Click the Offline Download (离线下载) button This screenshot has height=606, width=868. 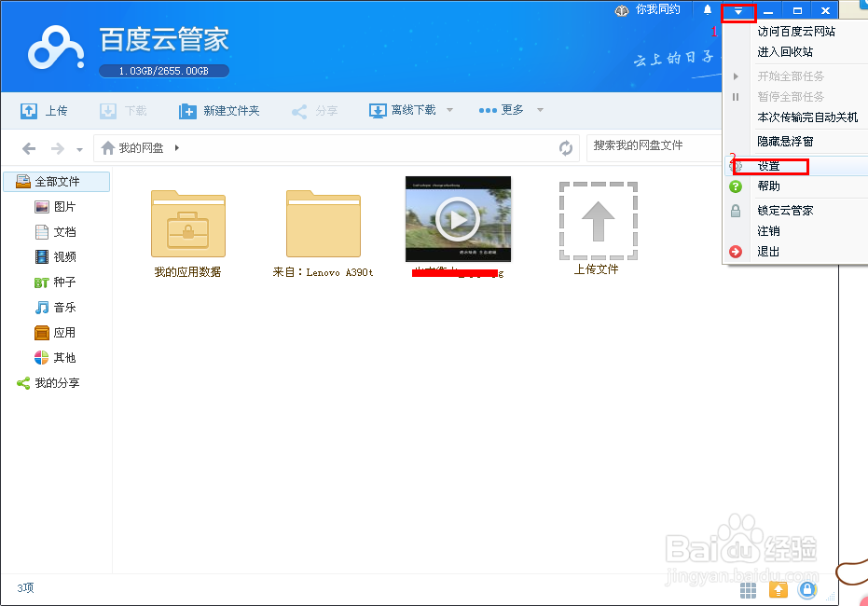point(403,110)
